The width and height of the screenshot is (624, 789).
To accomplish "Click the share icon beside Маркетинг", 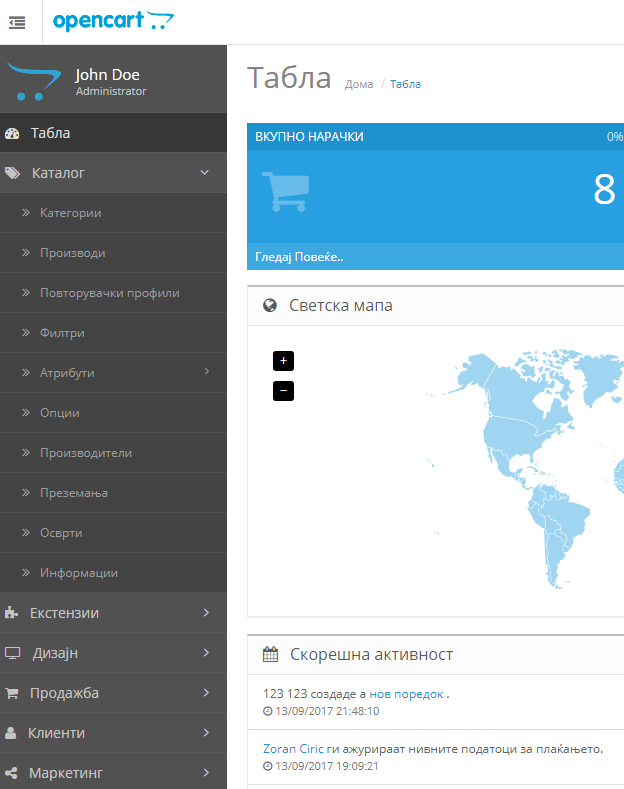I will click(x=11, y=773).
